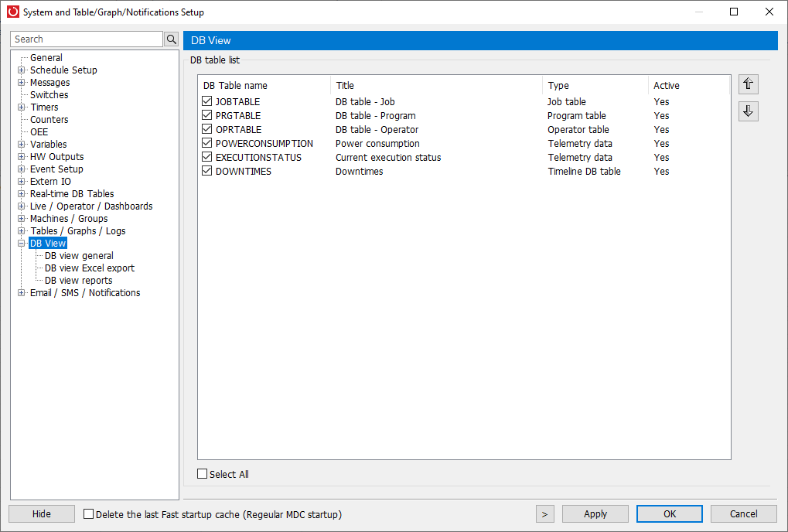The width and height of the screenshot is (788, 532).
Task: Expand Machines / Groups node
Action: coord(21,219)
